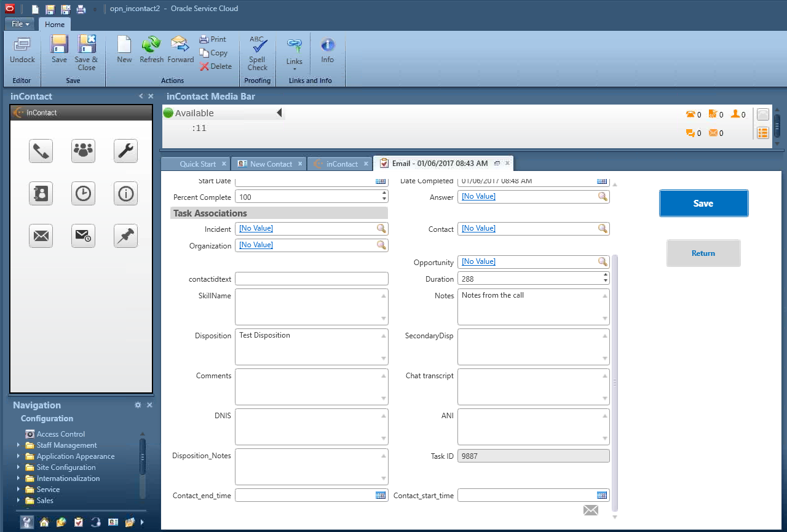Open the calendar picker for Contact_start_time

[x=602, y=495]
